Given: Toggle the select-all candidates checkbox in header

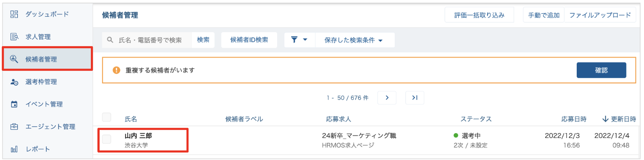Looking at the screenshot, I should click(107, 117).
